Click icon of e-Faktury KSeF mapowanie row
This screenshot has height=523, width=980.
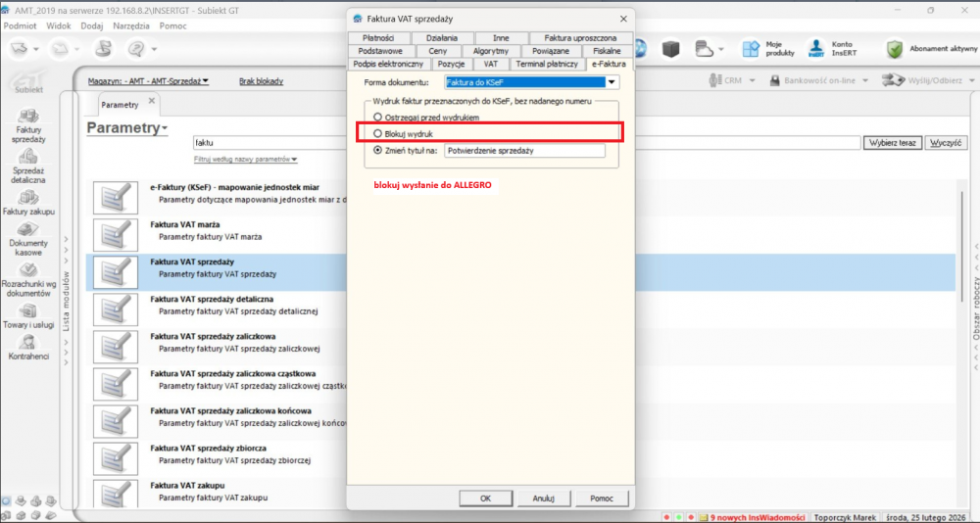pyautogui.click(x=115, y=198)
